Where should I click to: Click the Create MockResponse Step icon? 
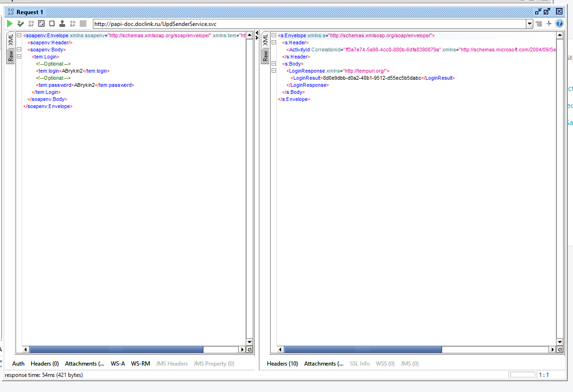coord(31,23)
